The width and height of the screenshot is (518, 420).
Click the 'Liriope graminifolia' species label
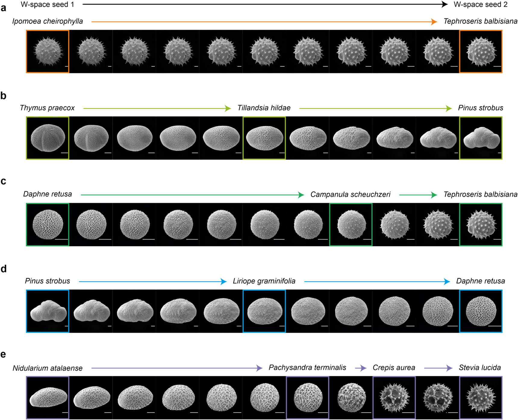click(264, 281)
